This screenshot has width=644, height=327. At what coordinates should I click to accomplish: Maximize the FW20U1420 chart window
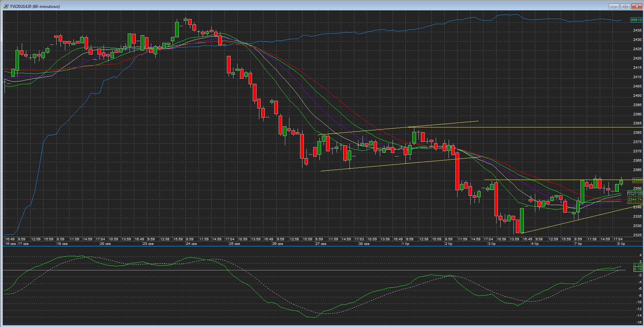[x=625, y=6]
